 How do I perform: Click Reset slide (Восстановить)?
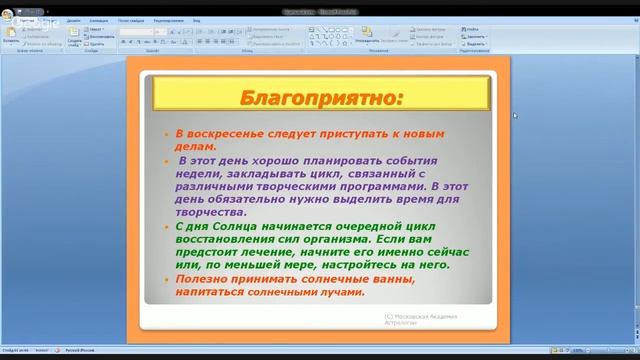point(100,37)
